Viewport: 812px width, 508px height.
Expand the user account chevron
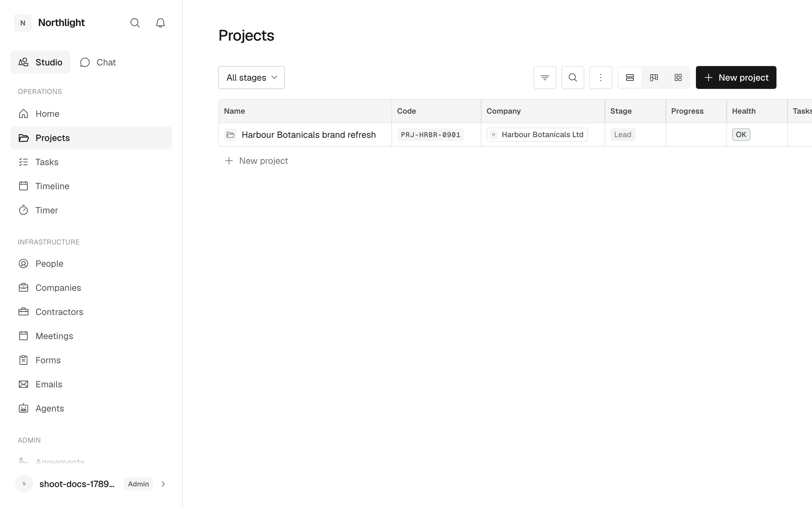(163, 484)
